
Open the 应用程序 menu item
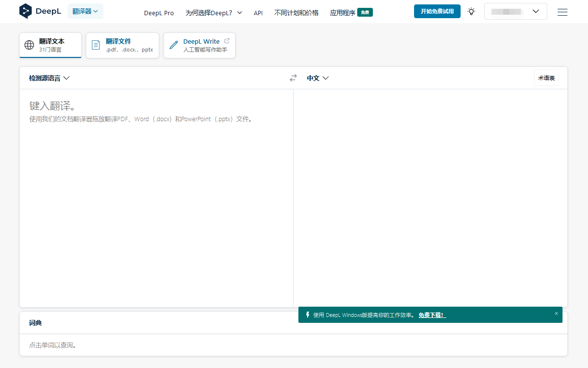pyautogui.click(x=343, y=13)
